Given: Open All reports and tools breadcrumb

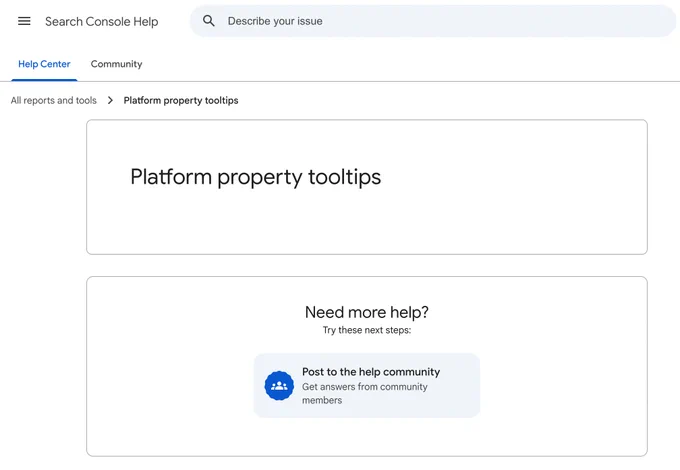Looking at the screenshot, I should point(54,101).
